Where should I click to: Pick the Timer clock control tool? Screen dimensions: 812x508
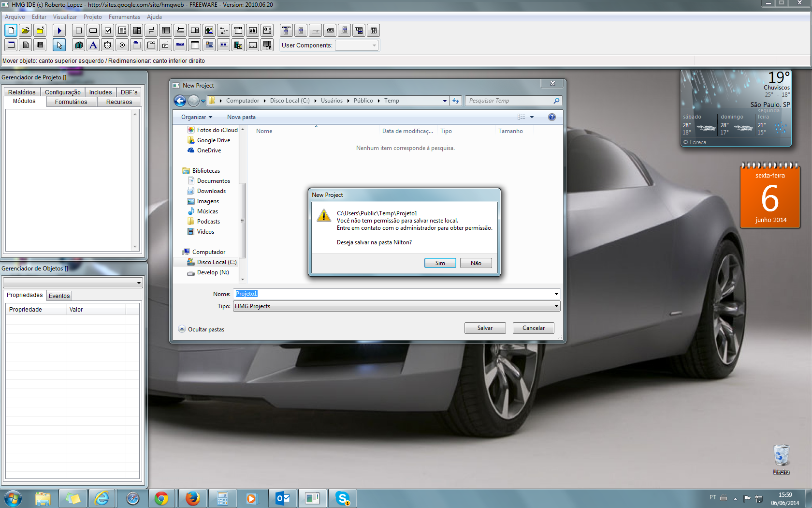point(108,45)
